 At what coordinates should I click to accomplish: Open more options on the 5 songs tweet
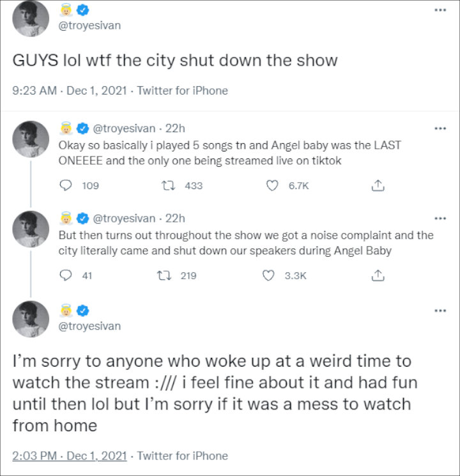[439, 128]
